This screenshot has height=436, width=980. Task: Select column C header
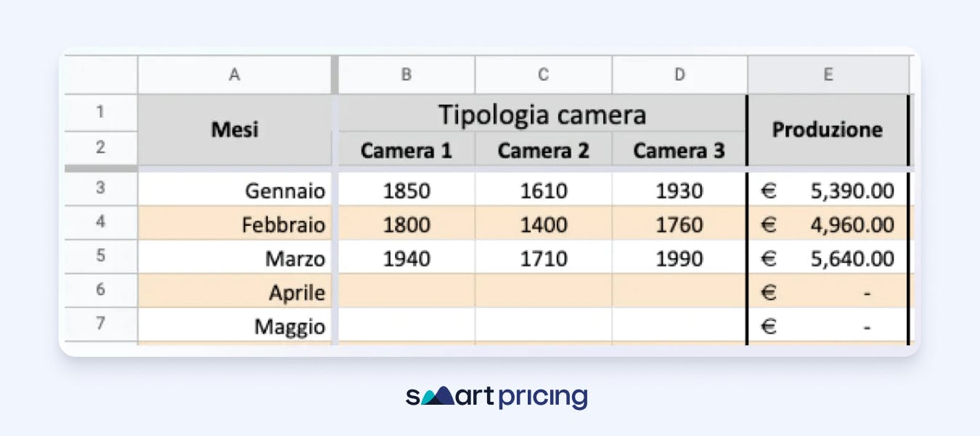click(543, 74)
